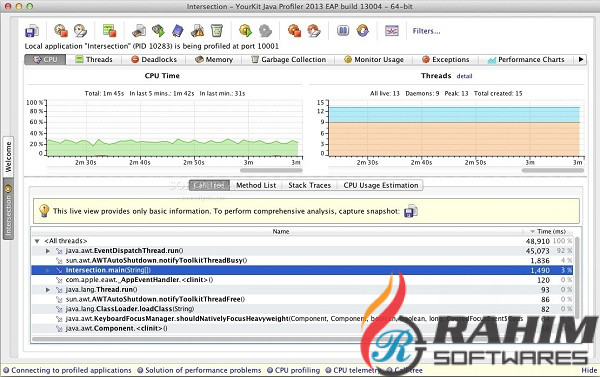Click the capture performance snapshot floppy icon in toolbar
The image size is (600, 377).
(x=32, y=31)
